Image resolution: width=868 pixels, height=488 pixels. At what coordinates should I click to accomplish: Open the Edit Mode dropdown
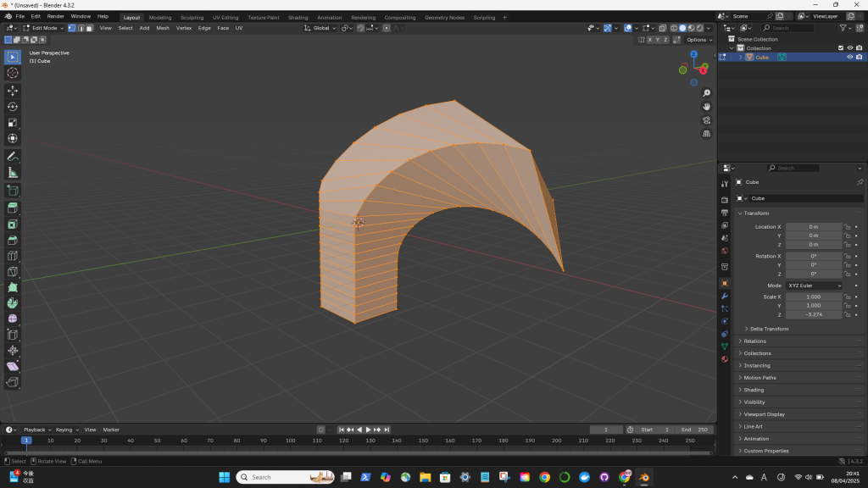pos(42,28)
